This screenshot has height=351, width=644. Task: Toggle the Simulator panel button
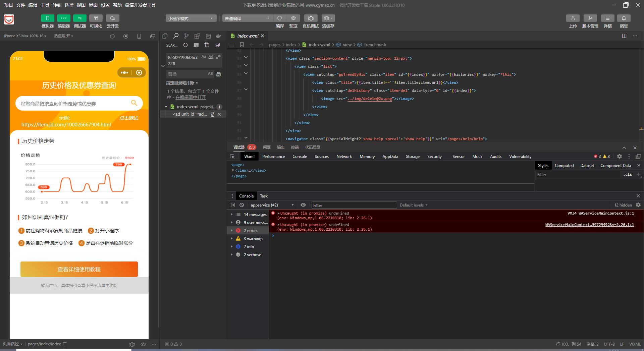point(47,18)
